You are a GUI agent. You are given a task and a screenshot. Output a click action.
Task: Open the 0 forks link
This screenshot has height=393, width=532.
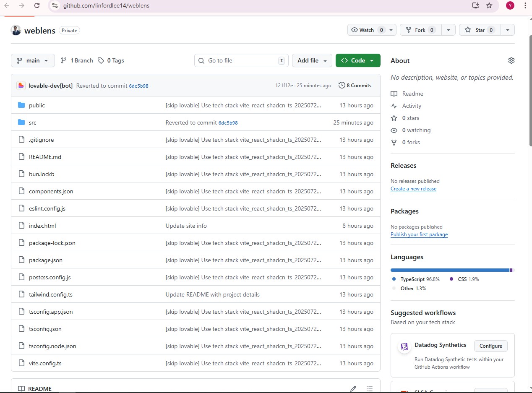411,142
